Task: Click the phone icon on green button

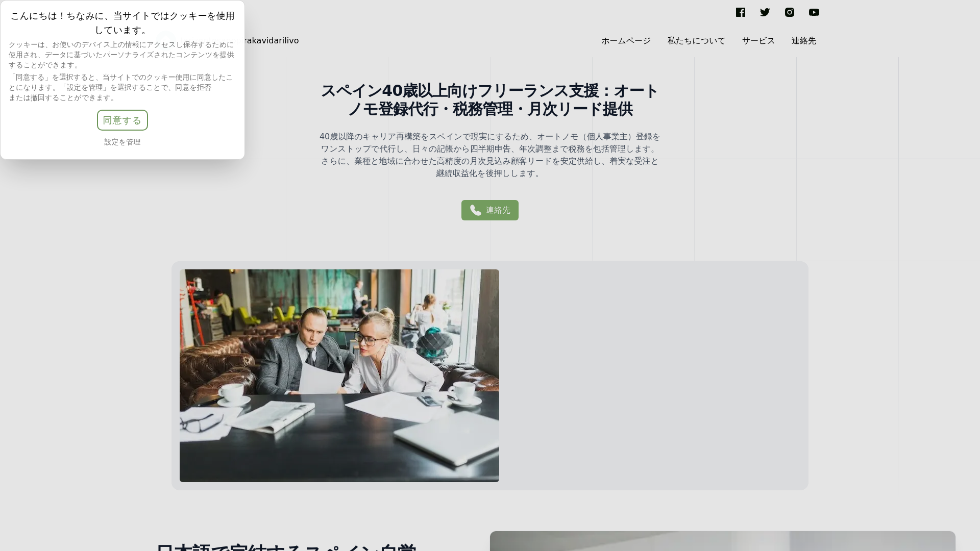Action: tap(475, 210)
